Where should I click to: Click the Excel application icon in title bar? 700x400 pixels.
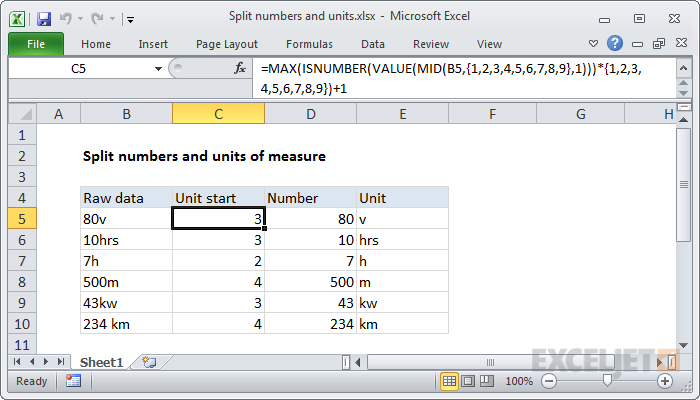pos(17,19)
